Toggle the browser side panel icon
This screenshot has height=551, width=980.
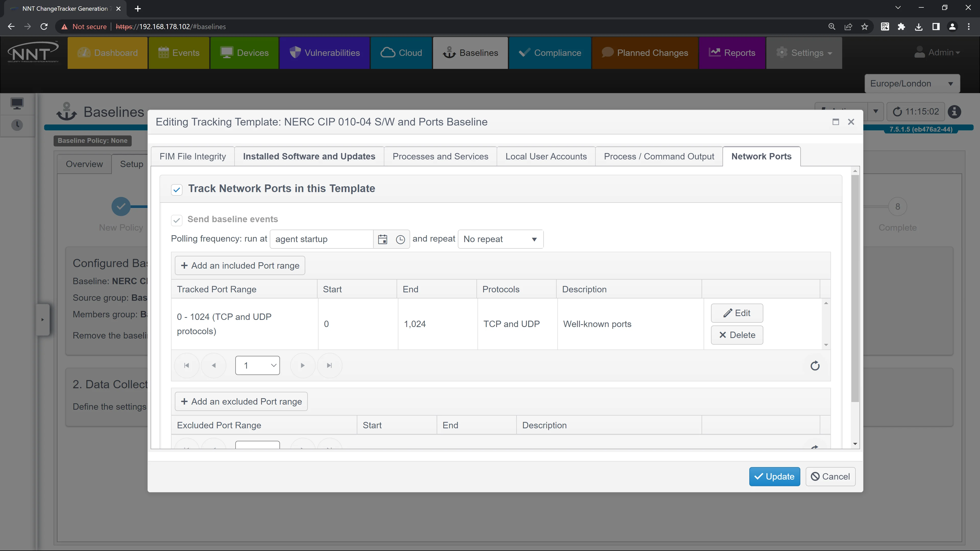point(936,27)
